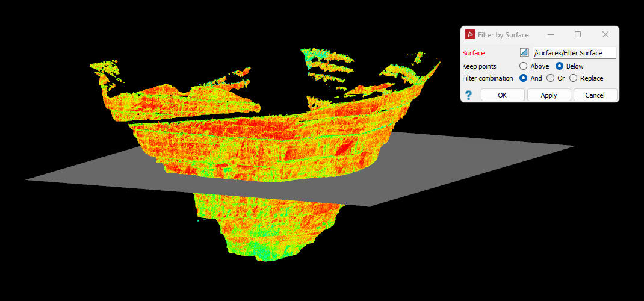Screen dimensions: 644x301
Task: Minimize the Filter by Surface dialog
Action: coord(550,35)
